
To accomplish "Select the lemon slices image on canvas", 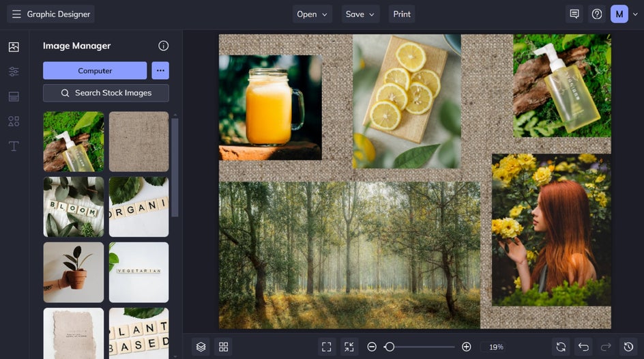I will click(x=407, y=101).
